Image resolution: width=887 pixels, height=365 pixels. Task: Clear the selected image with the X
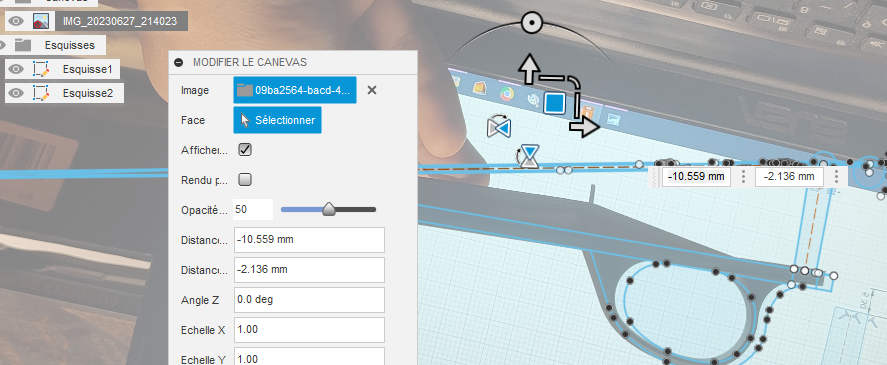pyautogui.click(x=372, y=90)
